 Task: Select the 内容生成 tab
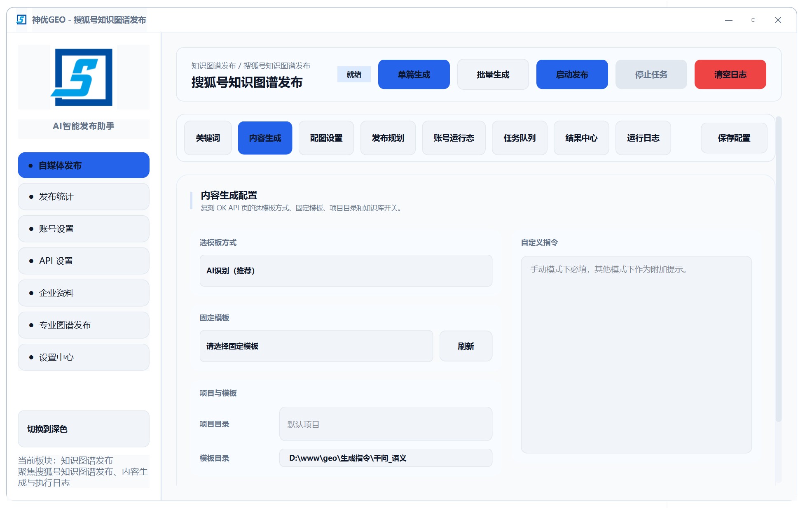pyautogui.click(x=265, y=138)
